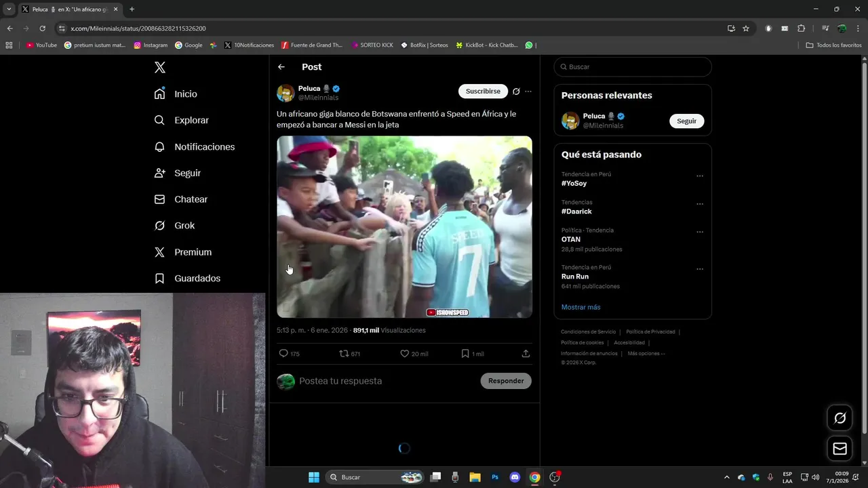Open more options for Run Run trend
Image resolution: width=868 pixels, height=488 pixels.
pos(700,269)
